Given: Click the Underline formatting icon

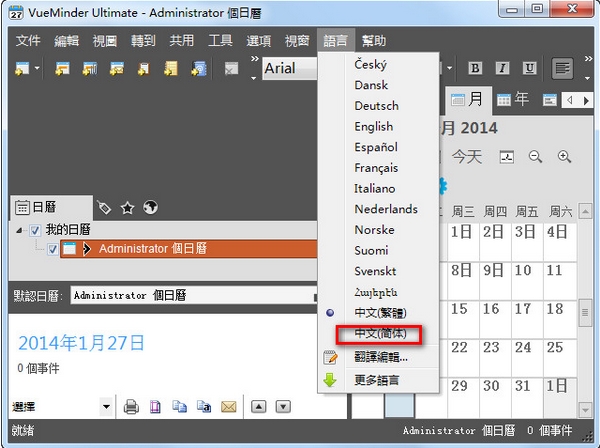Looking at the screenshot, I should (529, 68).
